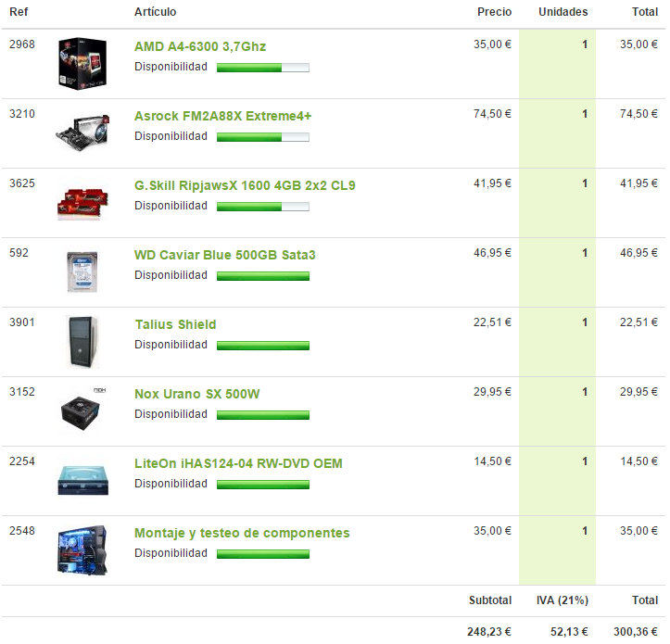Click the availability bar for Asrock FM2A88X
Screen dimensions: 670x644
point(263,137)
